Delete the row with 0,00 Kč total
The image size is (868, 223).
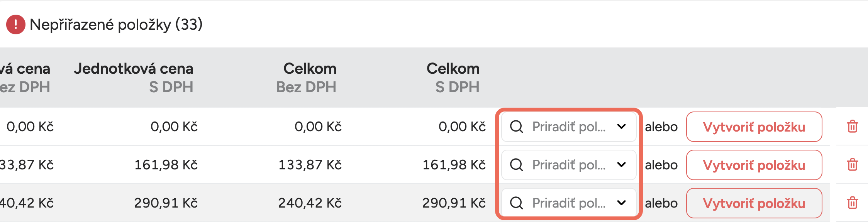click(852, 127)
